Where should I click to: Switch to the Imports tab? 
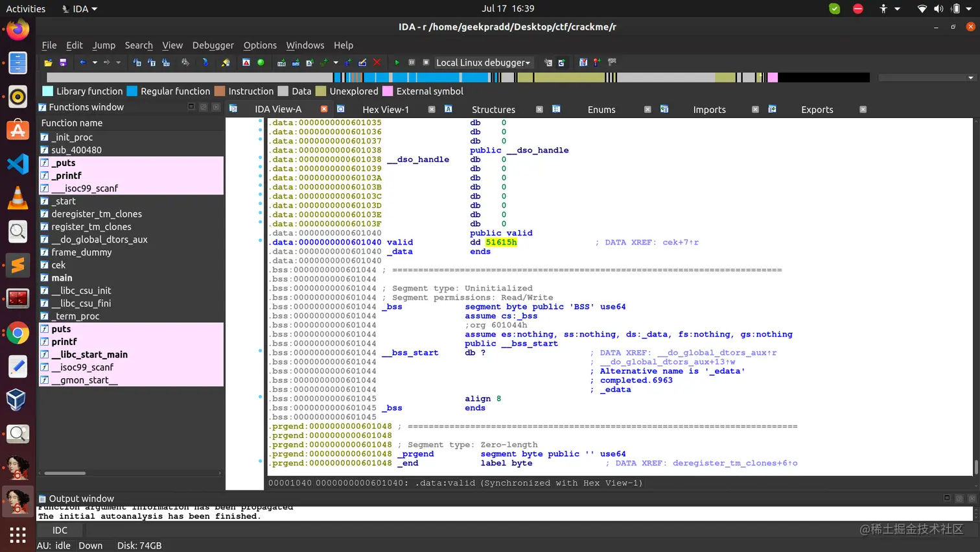pos(709,110)
